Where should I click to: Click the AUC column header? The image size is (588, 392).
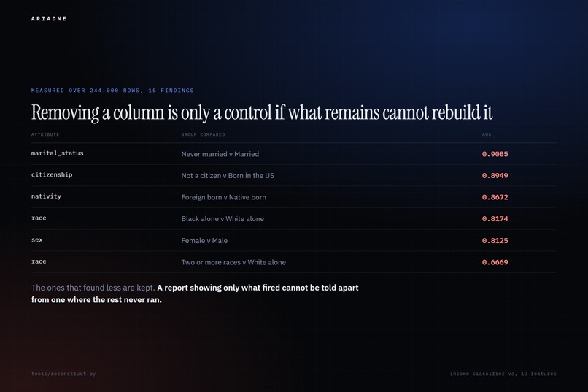pyautogui.click(x=487, y=134)
